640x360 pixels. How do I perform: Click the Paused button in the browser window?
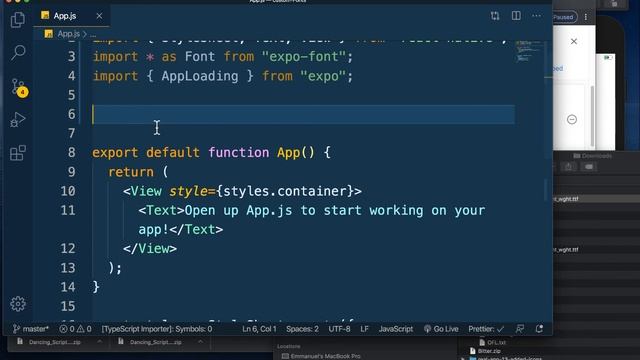[x=563, y=17]
